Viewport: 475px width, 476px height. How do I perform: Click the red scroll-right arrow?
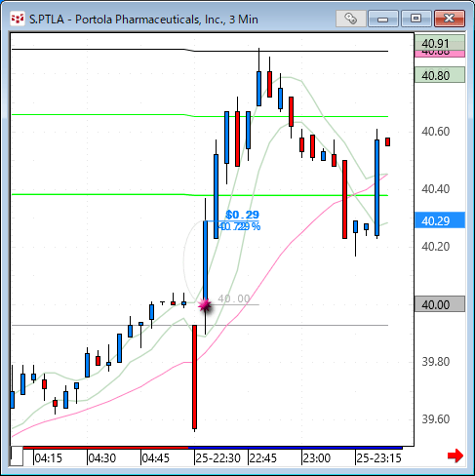tap(455, 456)
